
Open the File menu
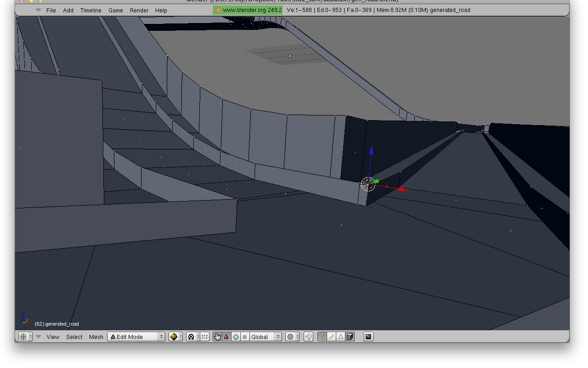(51, 10)
